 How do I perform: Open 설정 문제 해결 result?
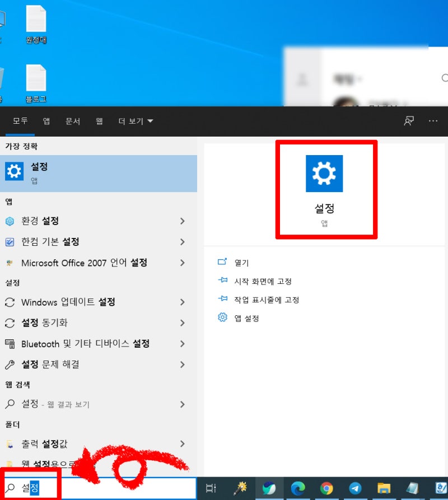pyautogui.click(x=98, y=365)
